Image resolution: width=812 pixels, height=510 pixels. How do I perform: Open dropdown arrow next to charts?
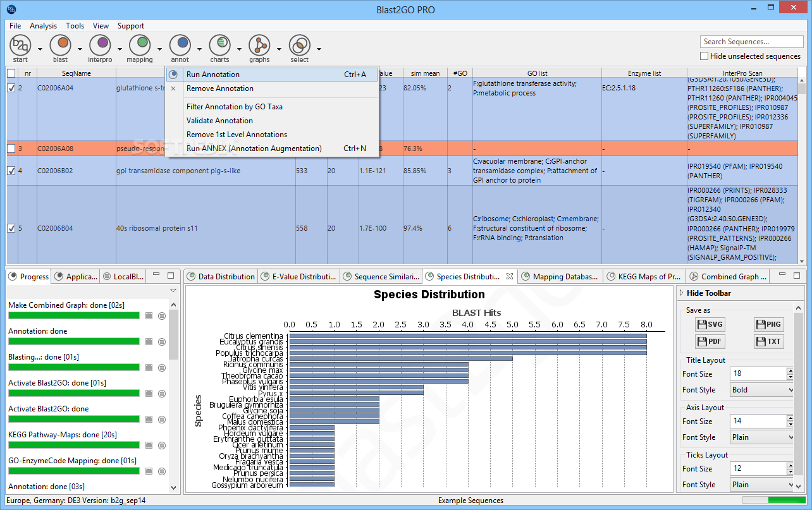coord(239,49)
